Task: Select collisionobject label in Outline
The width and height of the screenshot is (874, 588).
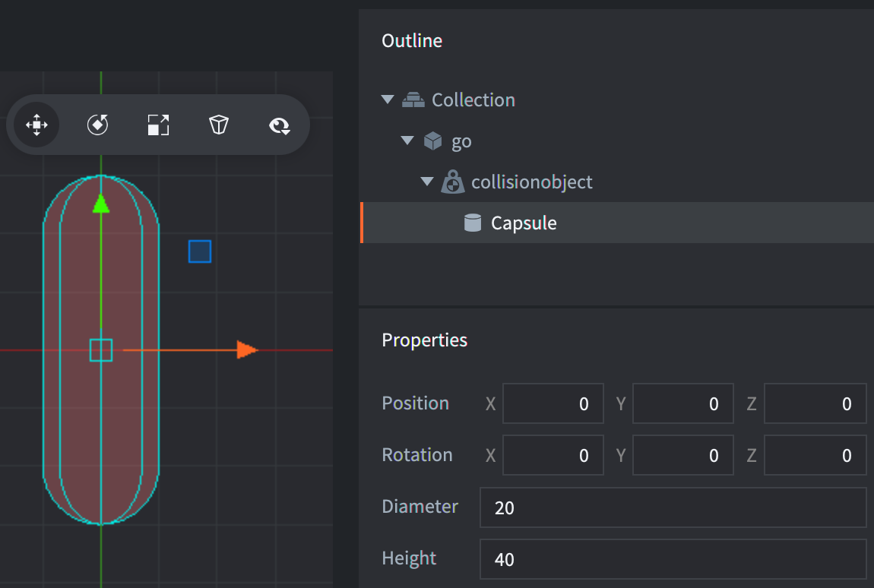Action: tap(531, 182)
